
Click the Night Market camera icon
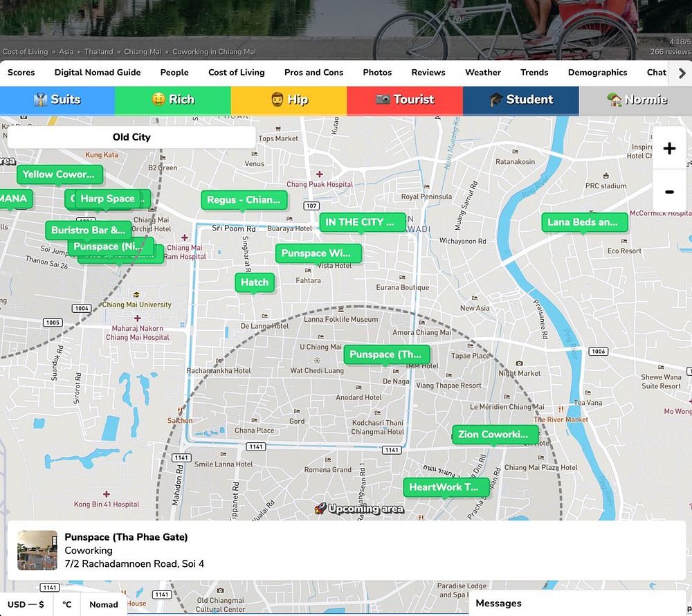pyautogui.click(x=519, y=363)
